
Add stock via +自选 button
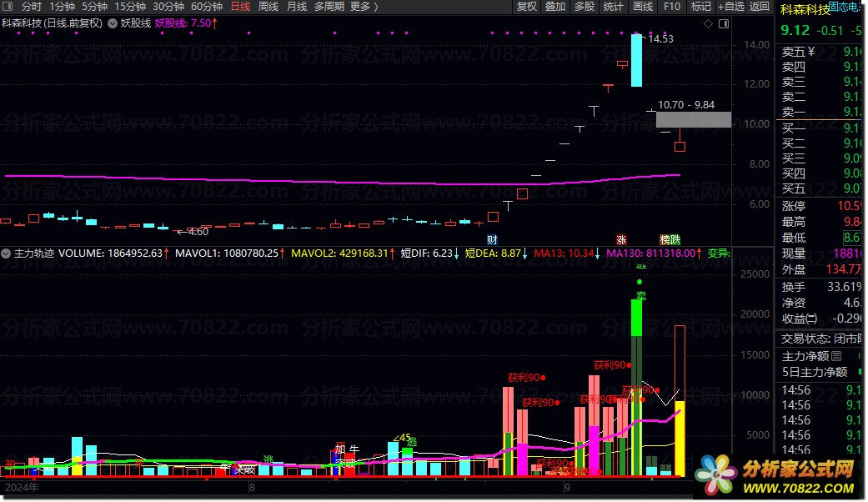[730, 7]
